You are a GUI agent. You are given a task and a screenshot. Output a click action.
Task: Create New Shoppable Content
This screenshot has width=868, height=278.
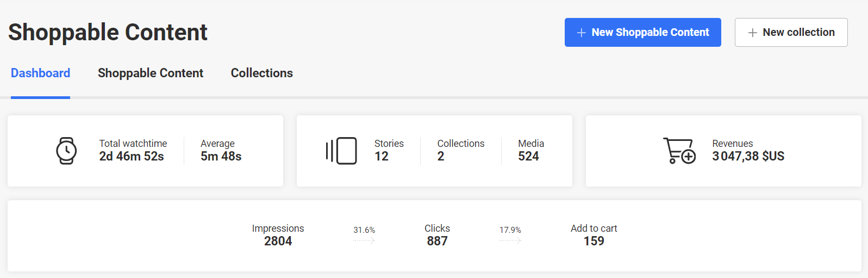643,32
